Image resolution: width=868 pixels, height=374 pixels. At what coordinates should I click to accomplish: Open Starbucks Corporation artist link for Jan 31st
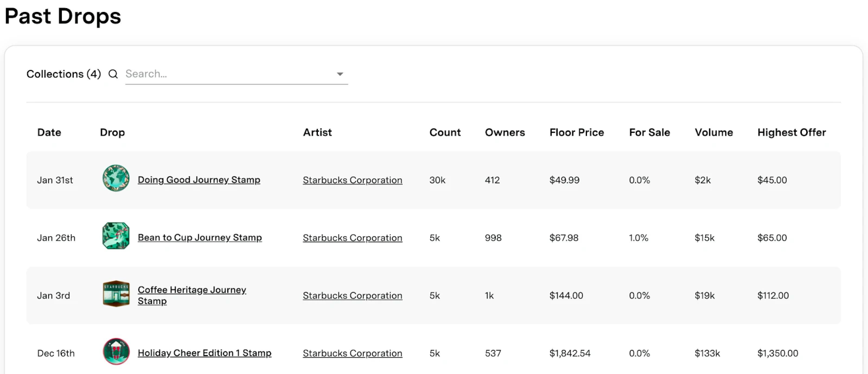pos(352,180)
